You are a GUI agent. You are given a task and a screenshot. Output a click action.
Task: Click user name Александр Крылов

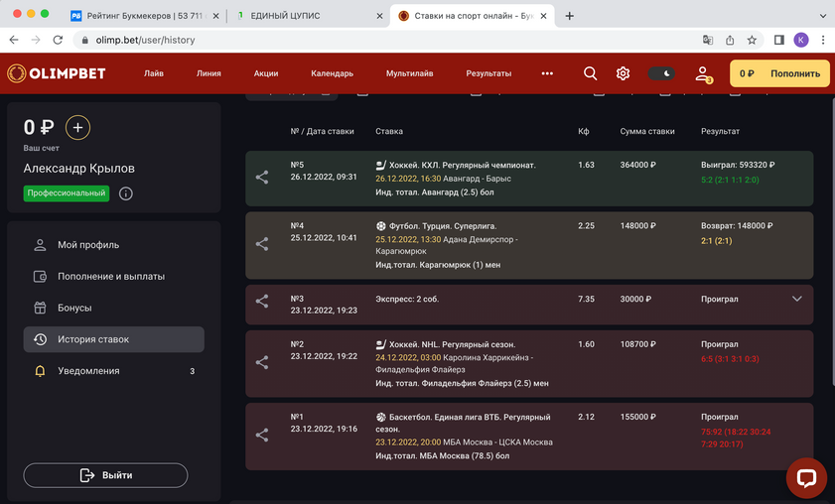[x=78, y=169]
